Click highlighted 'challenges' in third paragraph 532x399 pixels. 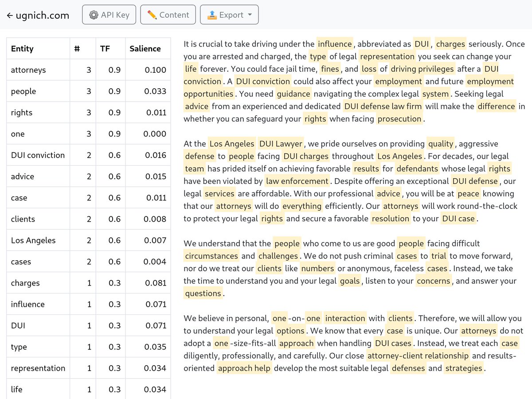click(278, 256)
